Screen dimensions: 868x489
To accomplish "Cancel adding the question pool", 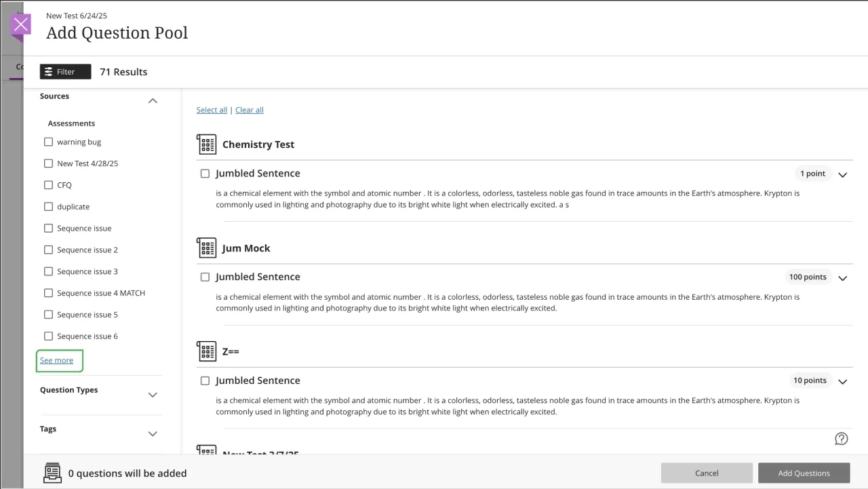I will coord(706,473).
